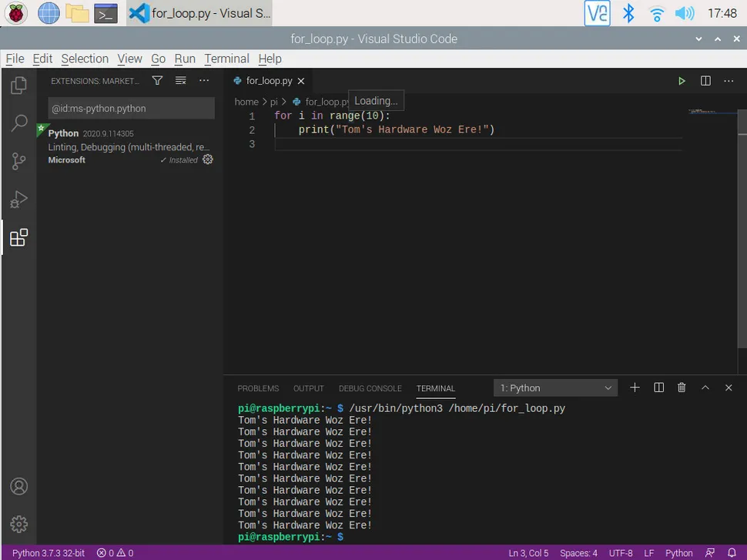Click the filter extensions icon

click(x=157, y=81)
